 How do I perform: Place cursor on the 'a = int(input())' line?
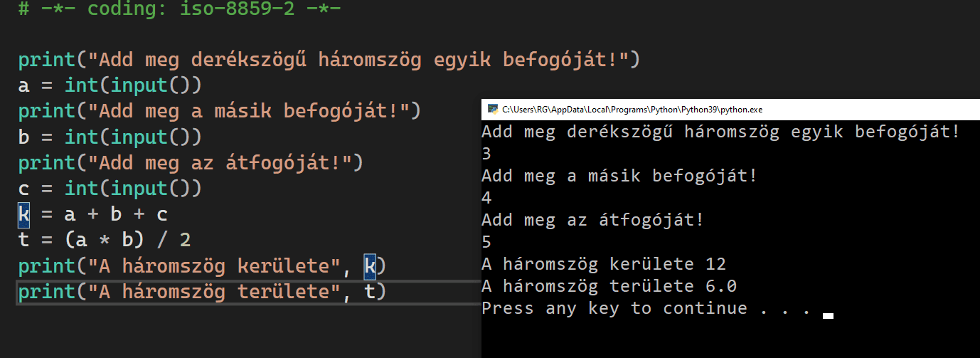(110, 85)
